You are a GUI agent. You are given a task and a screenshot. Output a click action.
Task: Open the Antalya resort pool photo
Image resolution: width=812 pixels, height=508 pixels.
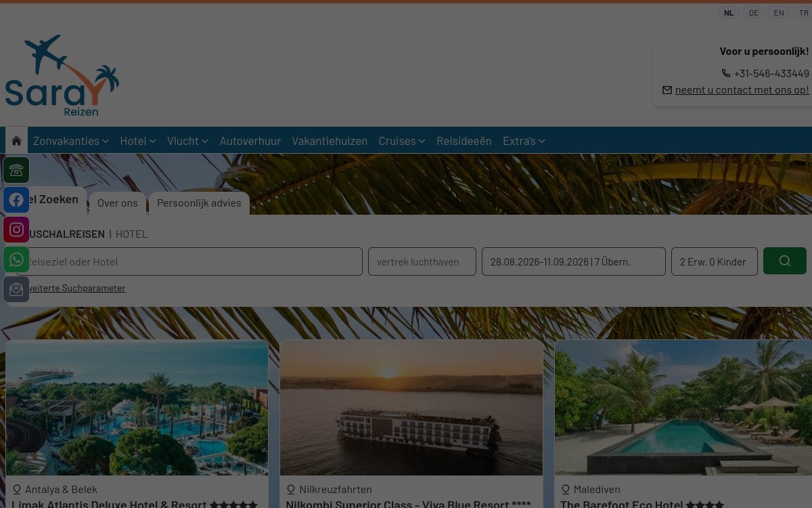coord(137,408)
